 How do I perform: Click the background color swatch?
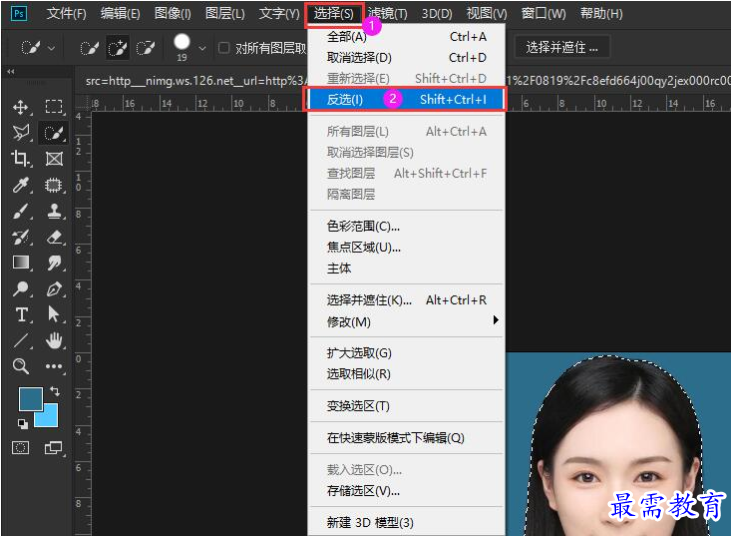tap(49, 417)
